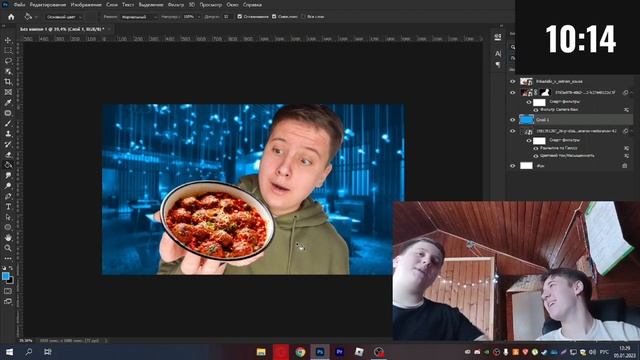Select the Blur tool
This screenshot has height=360, width=640.
click(8, 176)
